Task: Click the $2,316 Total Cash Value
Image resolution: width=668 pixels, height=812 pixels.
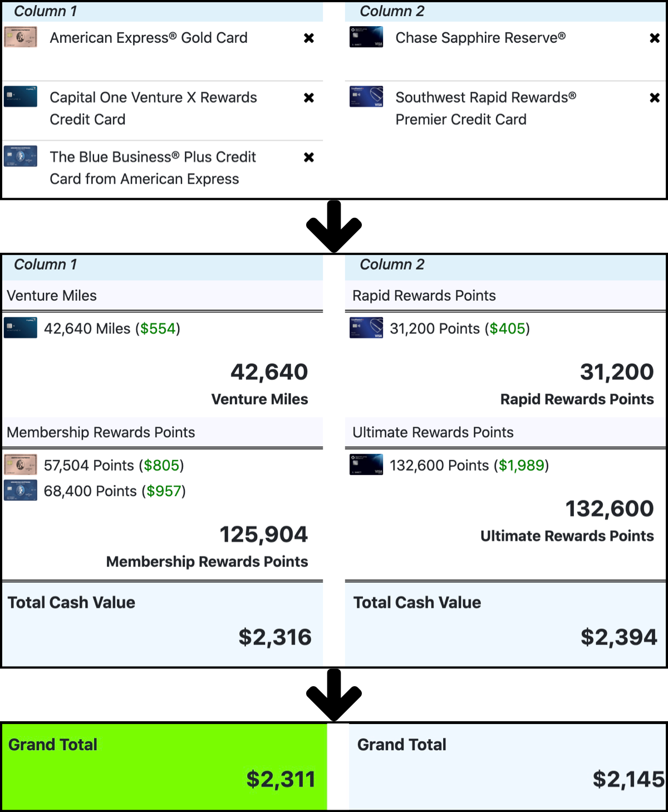Action: 275,637
